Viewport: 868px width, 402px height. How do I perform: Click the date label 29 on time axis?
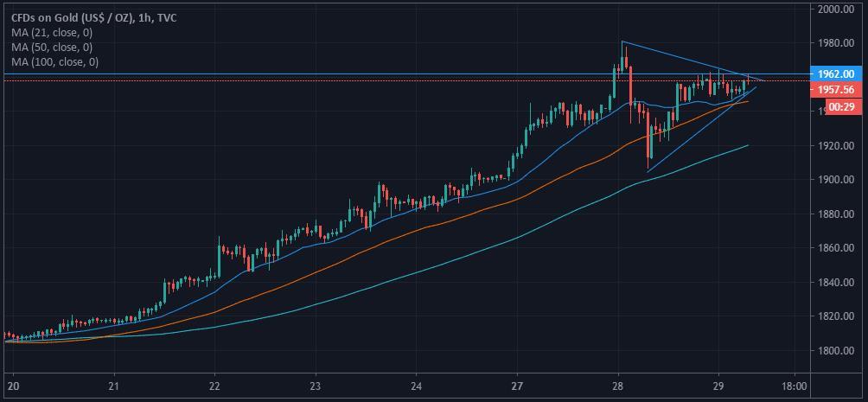tap(718, 386)
